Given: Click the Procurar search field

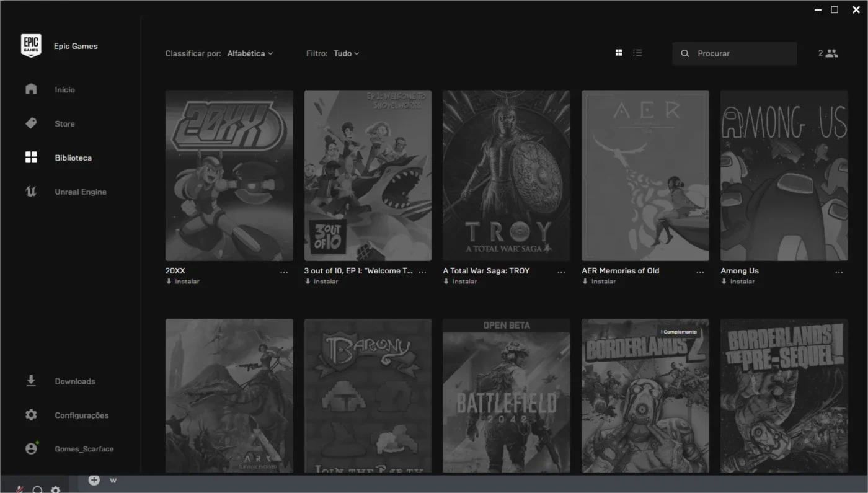Looking at the screenshot, I should pyautogui.click(x=735, y=53).
